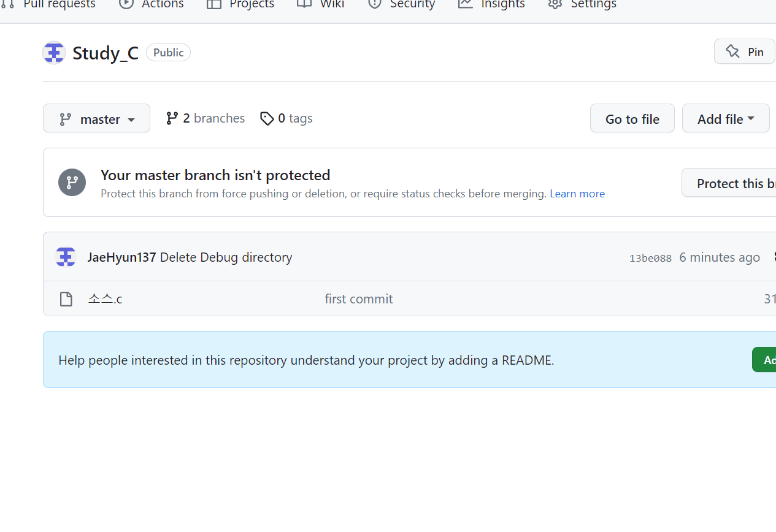Click the JaeHyun137 commit author avatar

click(x=66, y=257)
